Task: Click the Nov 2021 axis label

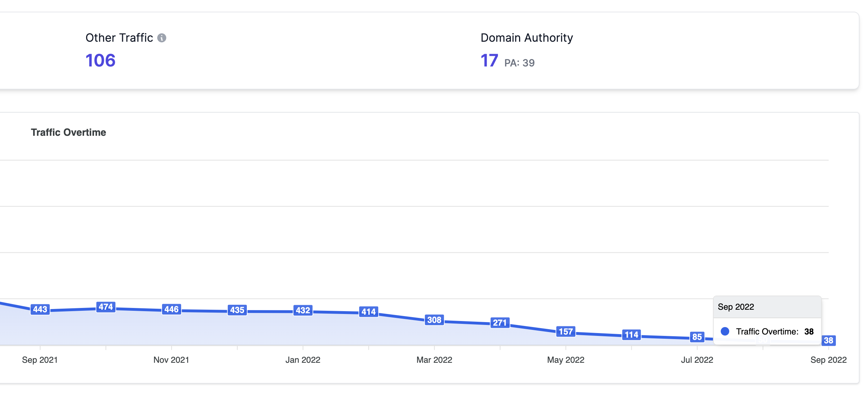Action: (171, 360)
